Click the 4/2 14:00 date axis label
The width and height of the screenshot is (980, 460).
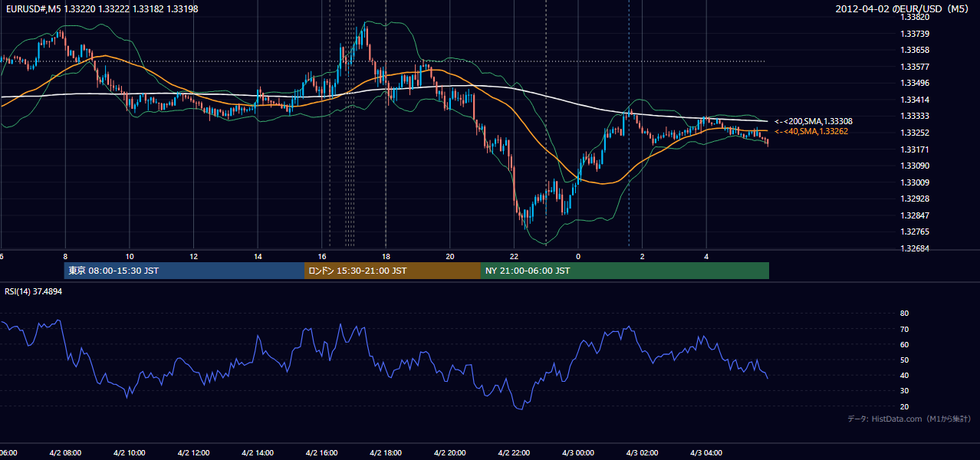tap(258, 453)
